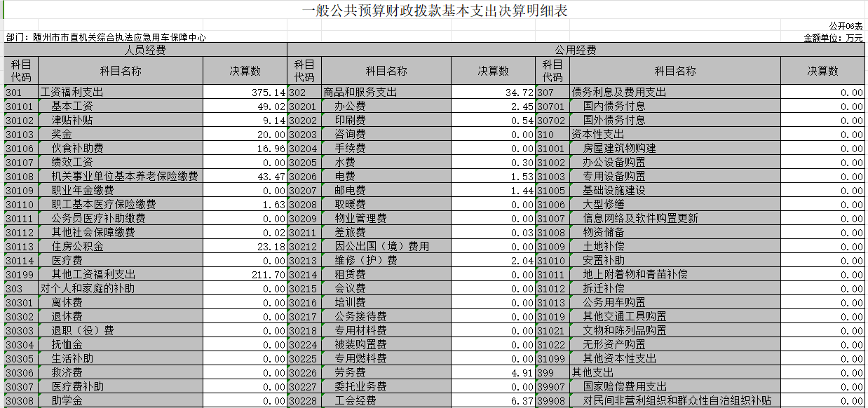Click the 奖金 cell

pos(121,134)
